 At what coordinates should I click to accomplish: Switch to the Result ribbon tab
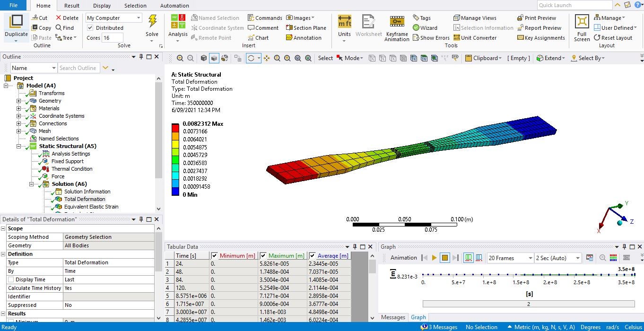[72, 6]
